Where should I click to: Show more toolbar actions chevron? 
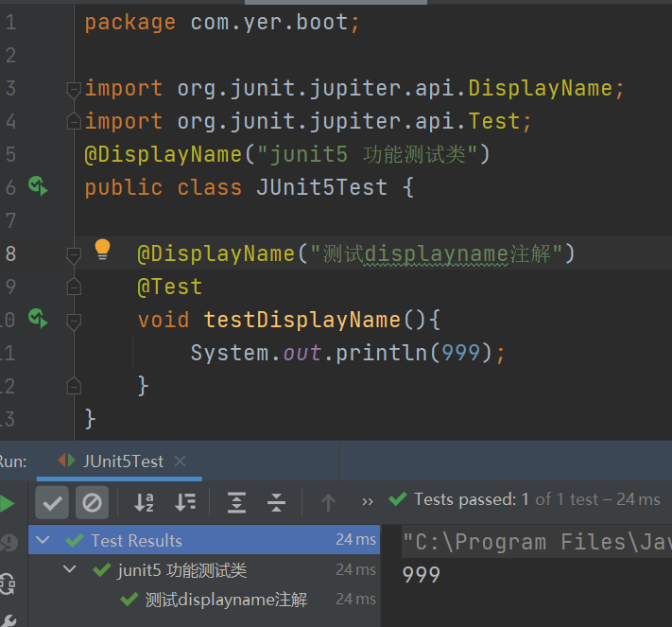click(x=368, y=501)
